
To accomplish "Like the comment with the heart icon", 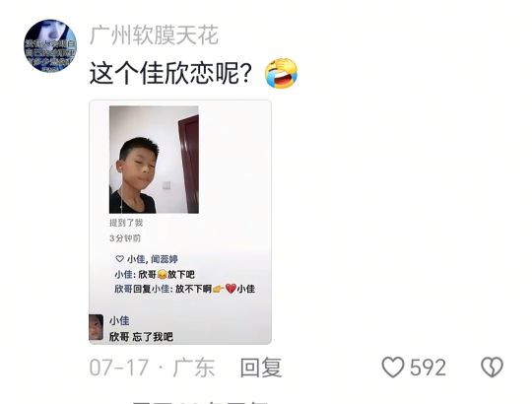I will (x=393, y=368).
